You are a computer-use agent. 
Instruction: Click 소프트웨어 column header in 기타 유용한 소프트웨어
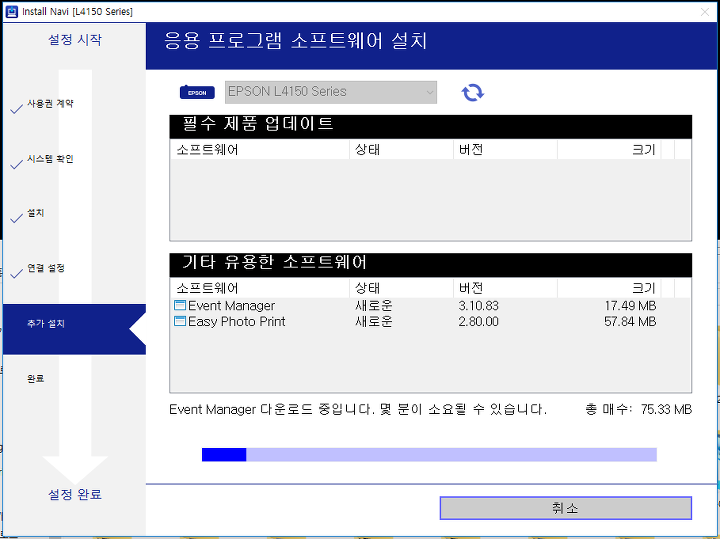259,288
